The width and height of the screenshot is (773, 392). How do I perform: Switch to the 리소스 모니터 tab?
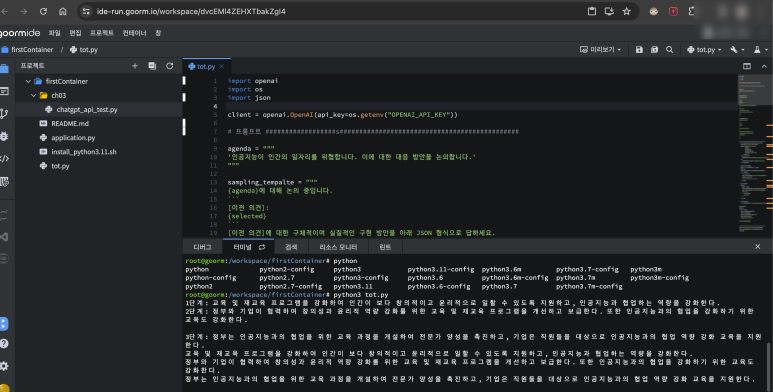[x=338, y=247]
